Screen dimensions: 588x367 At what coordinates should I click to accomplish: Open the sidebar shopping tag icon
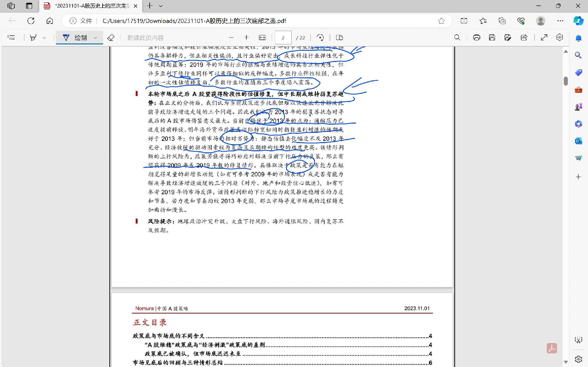[578, 73]
